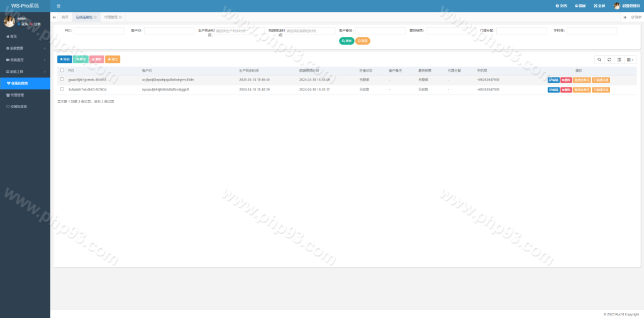
Task: Check the select-all checkbox in table header
Action: pyautogui.click(x=62, y=70)
